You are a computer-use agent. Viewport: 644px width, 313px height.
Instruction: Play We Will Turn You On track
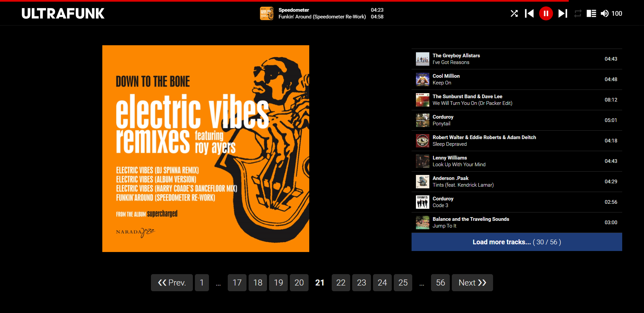coord(517,100)
